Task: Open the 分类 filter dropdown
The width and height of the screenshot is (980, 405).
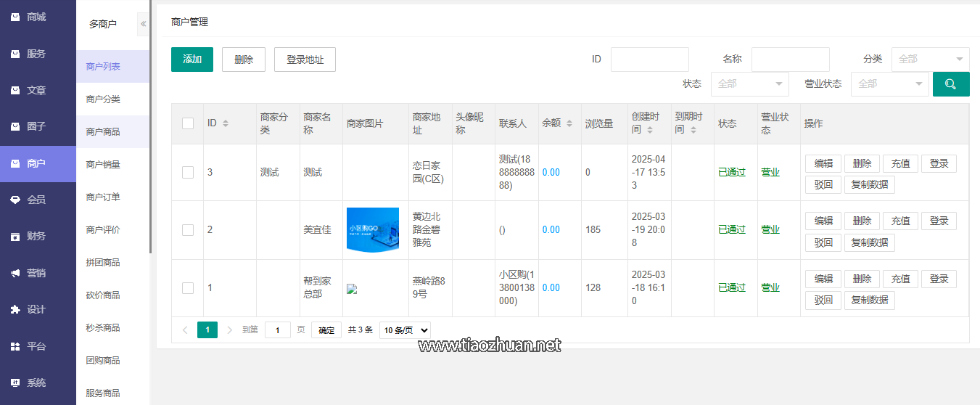Action: point(930,60)
